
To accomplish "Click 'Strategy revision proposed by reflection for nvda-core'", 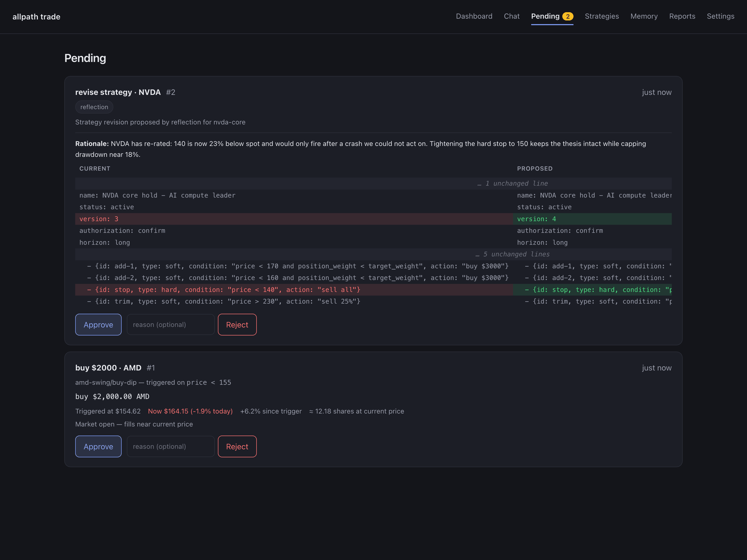I will (160, 122).
